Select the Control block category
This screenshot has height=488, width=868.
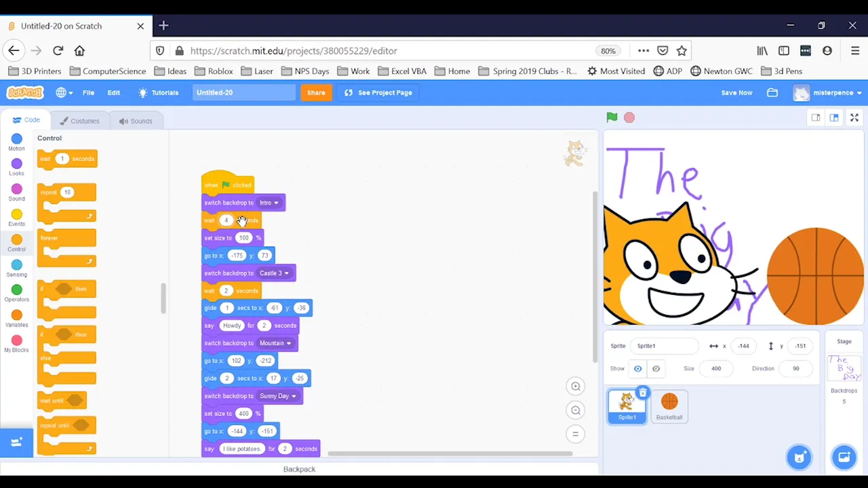point(16,243)
